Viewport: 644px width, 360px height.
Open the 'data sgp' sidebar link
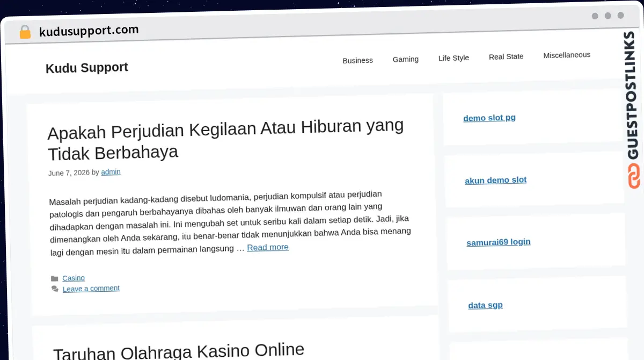pos(486,305)
